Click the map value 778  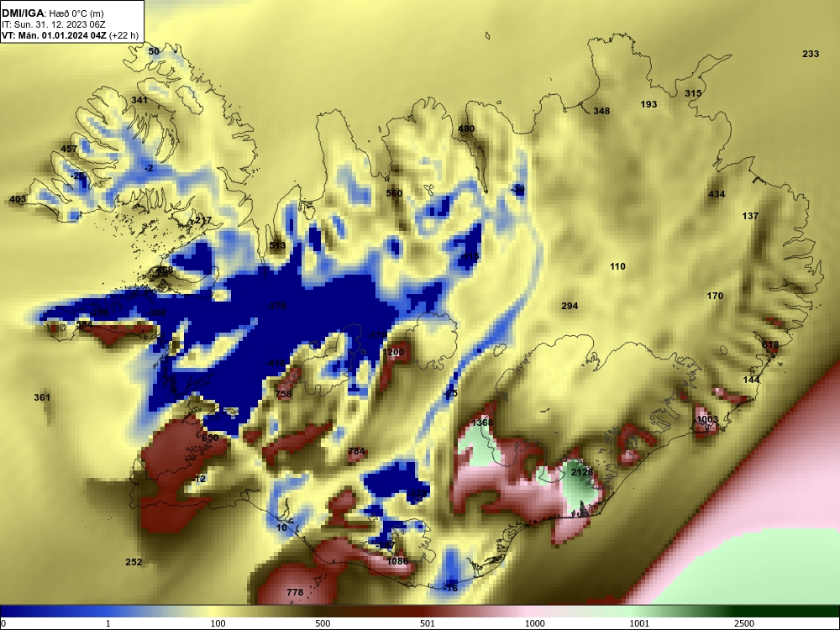pos(295,592)
